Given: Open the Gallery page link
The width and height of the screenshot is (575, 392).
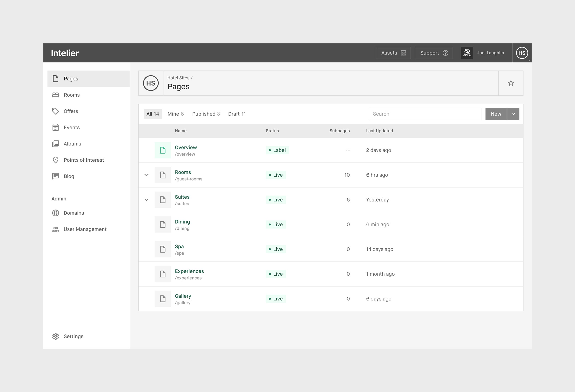Looking at the screenshot, I should pos(183,296).
